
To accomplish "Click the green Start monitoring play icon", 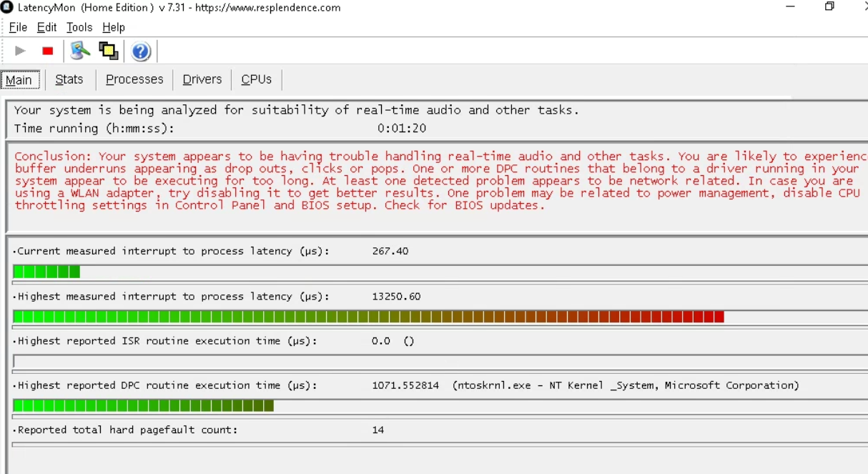I will click(x=21, y=51).
